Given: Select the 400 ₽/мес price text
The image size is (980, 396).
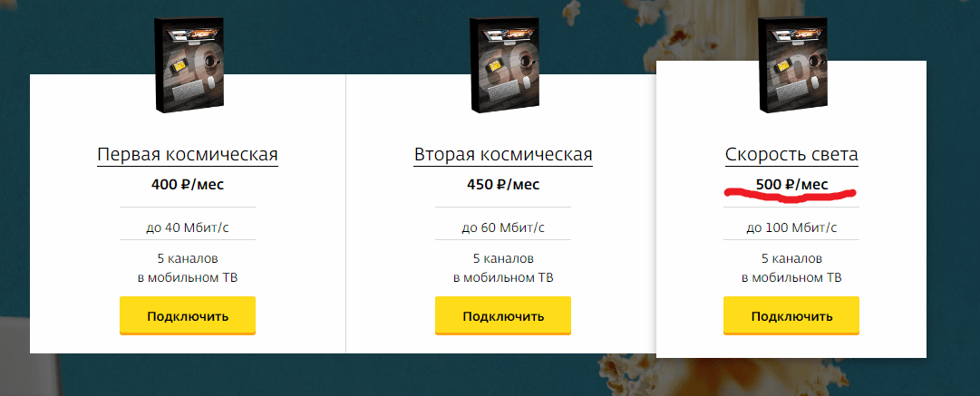Looking at the screenshot, I should pos(188,185).
